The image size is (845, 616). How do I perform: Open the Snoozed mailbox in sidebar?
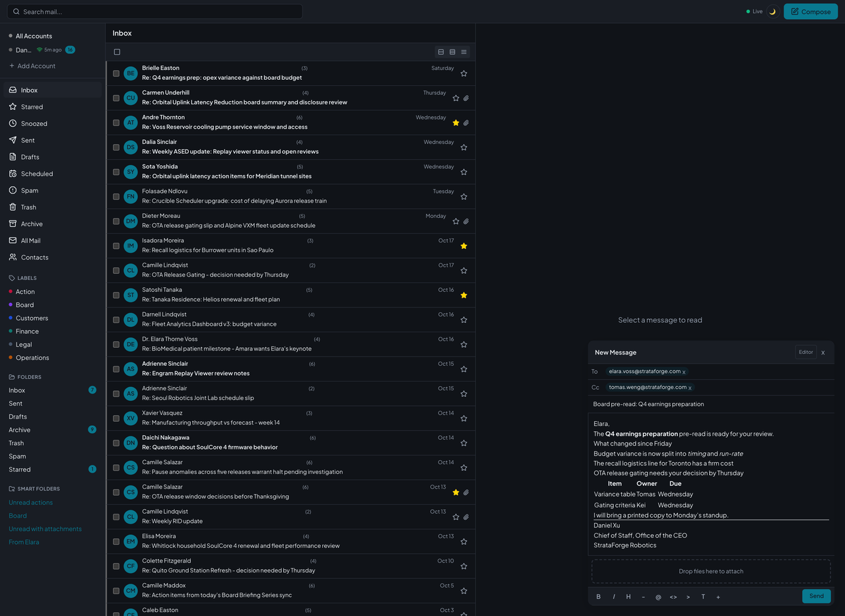coord(53,123)
